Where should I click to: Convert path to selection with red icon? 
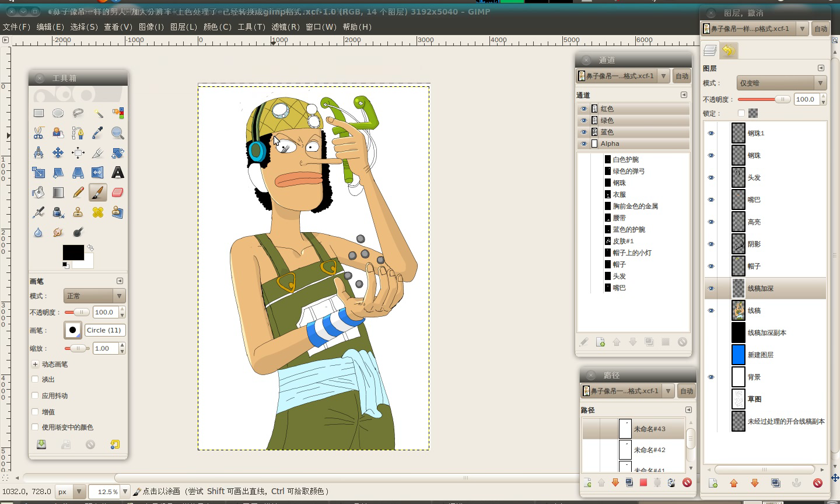point(643,482)
